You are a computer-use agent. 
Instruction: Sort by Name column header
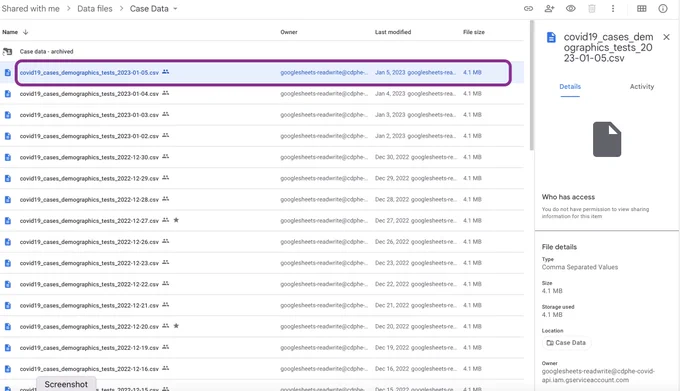click(10, 32)
